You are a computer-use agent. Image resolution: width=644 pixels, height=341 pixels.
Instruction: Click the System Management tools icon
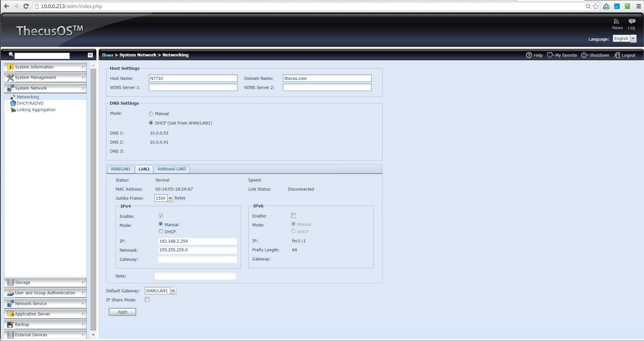[x=10, y=77]
